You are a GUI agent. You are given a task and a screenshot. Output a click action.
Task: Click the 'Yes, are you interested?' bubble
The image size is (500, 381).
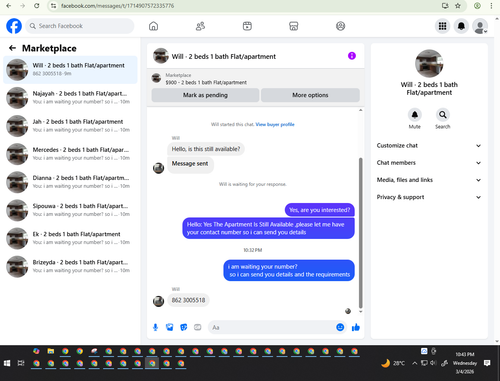320,210
